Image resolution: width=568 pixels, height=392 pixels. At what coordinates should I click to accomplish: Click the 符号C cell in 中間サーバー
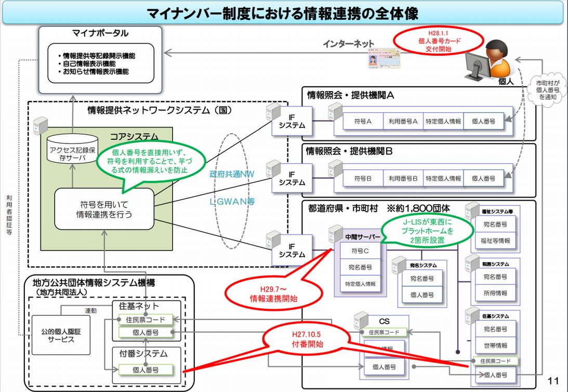[x=360, y=251]
